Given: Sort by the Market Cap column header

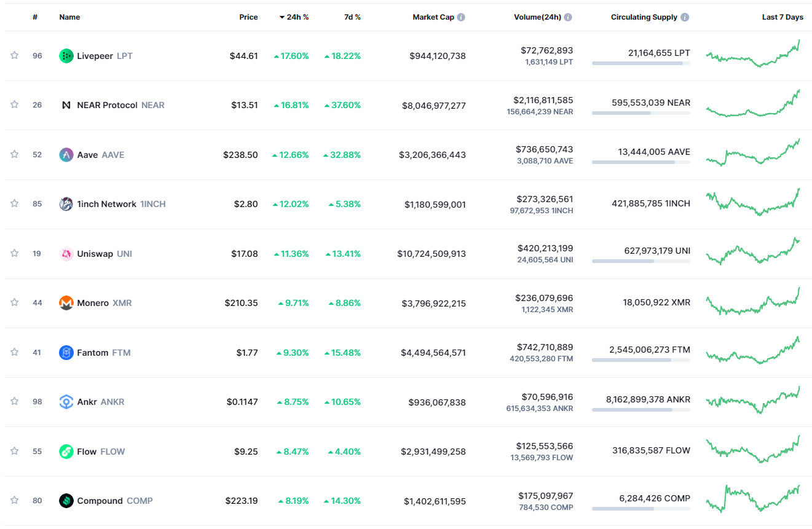Looking at the screenshot, I should 433,17.
